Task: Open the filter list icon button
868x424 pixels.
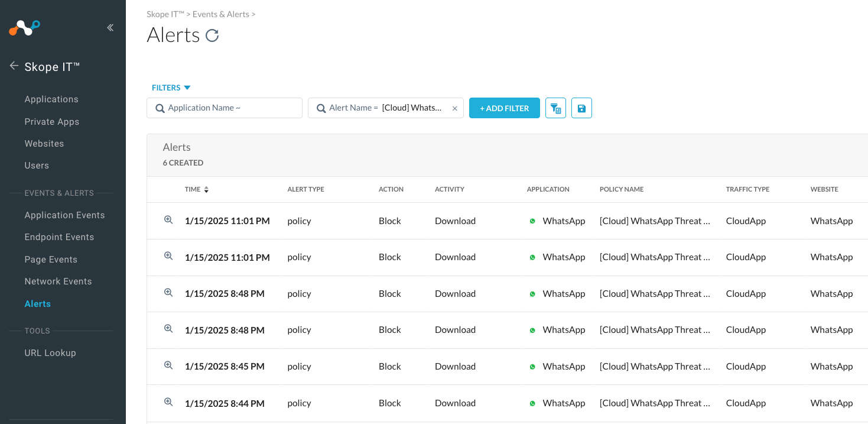Action: pos(555,108)
